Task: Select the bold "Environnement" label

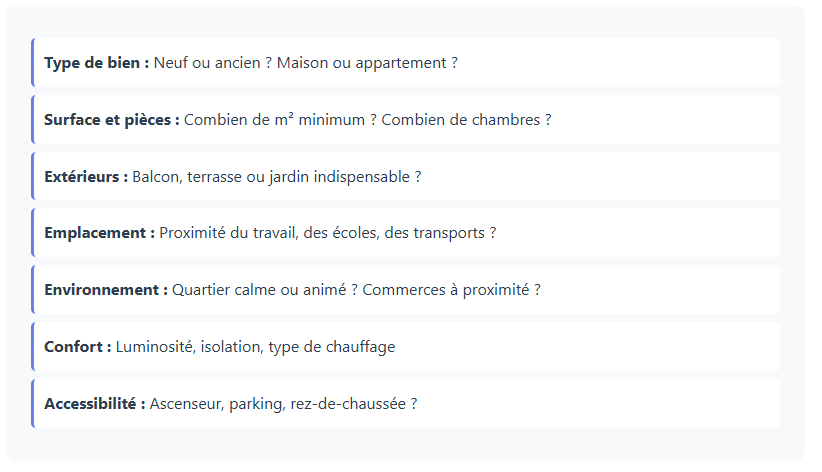Action: coord(106,290)
